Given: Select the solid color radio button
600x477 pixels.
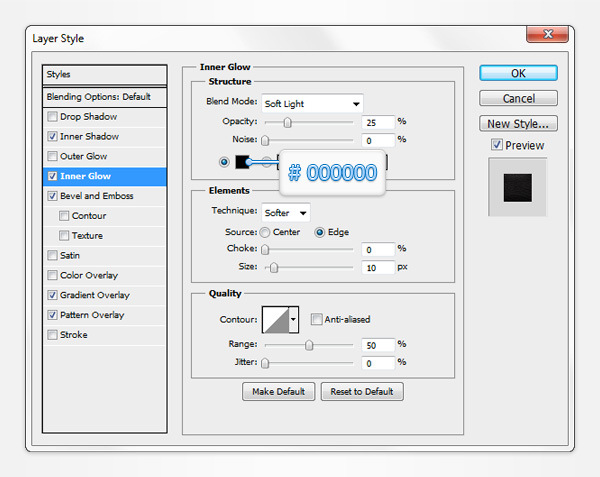Looking at the screenshot, I should click(x=224, y=162).
